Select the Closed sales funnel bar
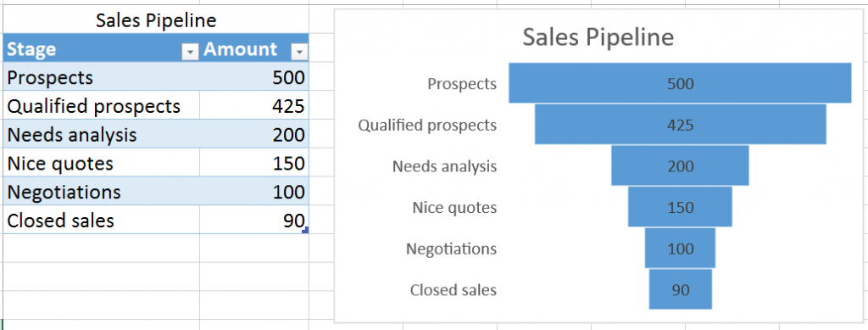Image resolution: width=868 pixels, height=330 pixels. (x=680, y=289)
